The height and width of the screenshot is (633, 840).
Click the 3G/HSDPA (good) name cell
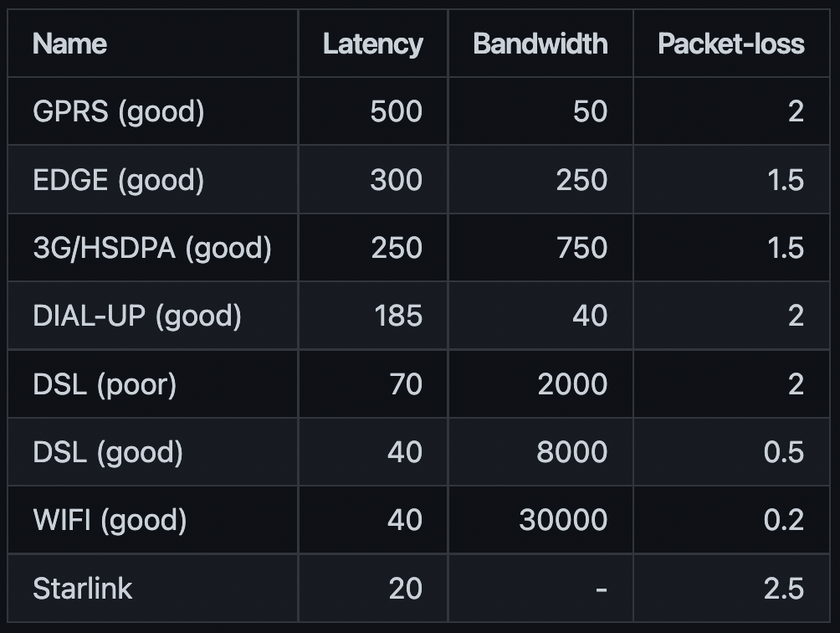[x=152, y=248]
